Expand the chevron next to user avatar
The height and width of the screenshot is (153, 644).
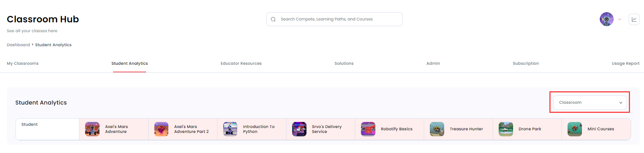tap(619, 19)
